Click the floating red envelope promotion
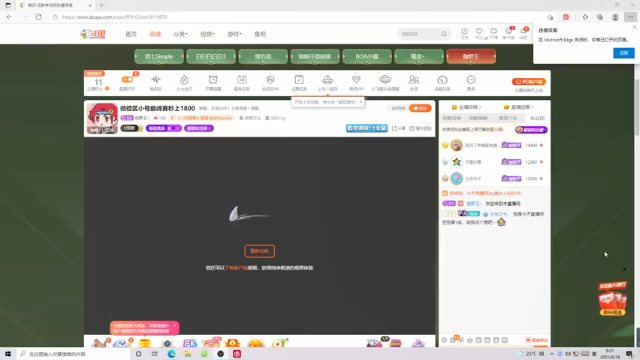The image size is (640, 360). (612, 299)
